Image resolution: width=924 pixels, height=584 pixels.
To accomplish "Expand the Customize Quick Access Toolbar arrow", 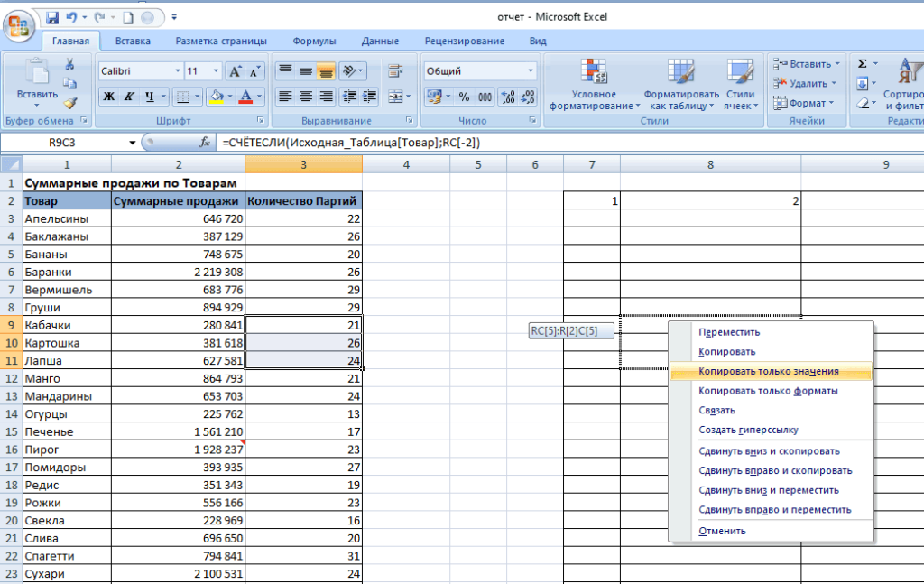I will [174, 18].
